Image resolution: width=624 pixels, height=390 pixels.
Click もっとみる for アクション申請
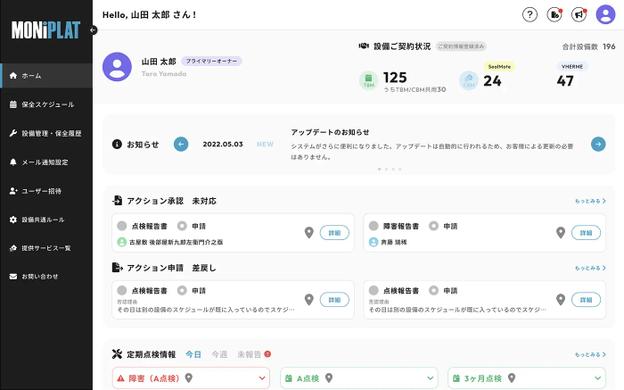(x=591, y=268)
